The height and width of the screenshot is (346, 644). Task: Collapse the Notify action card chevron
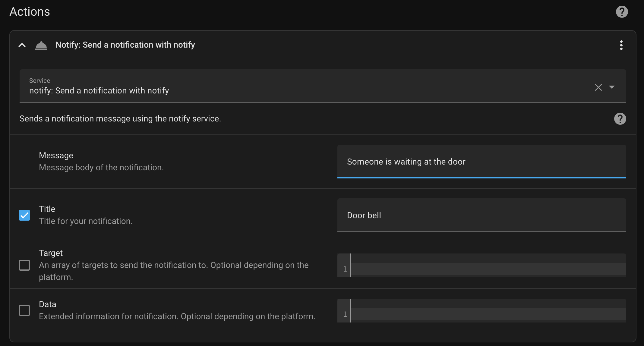[x=22, y=45]
